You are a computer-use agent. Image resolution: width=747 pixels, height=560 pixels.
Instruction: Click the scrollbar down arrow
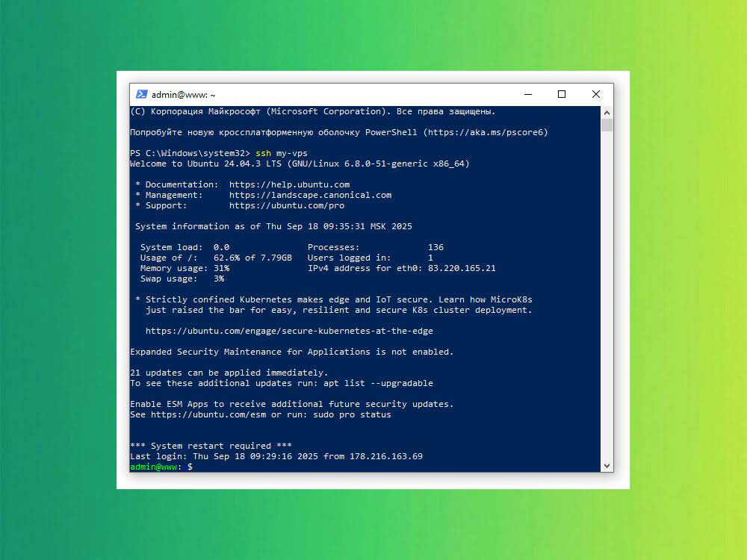(x=607, y=466)
